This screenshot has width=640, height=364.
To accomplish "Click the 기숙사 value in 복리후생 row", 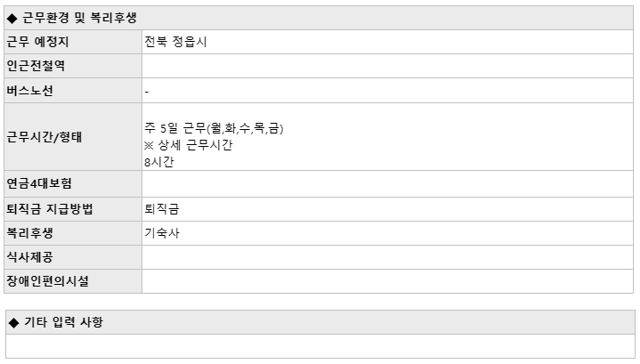I will pos(162,233).
